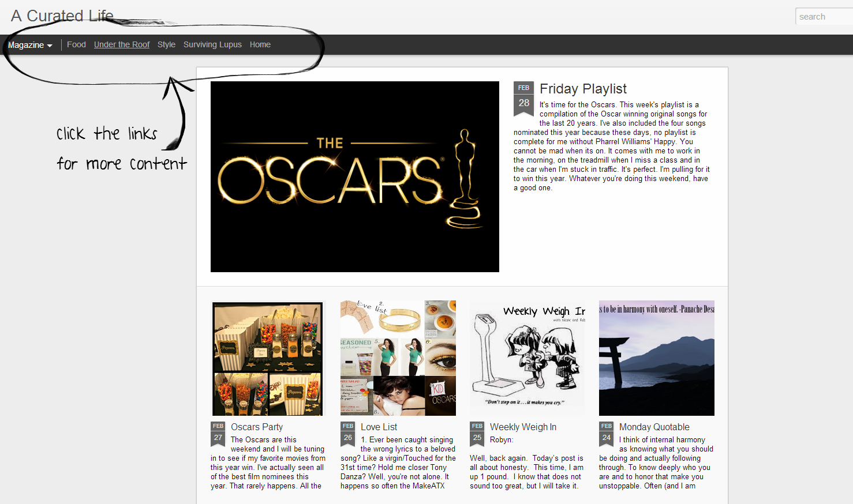The width and height of the screenshot is (853, 504).
Task: Open the Oscars featured image
Action: coord(355,176)
